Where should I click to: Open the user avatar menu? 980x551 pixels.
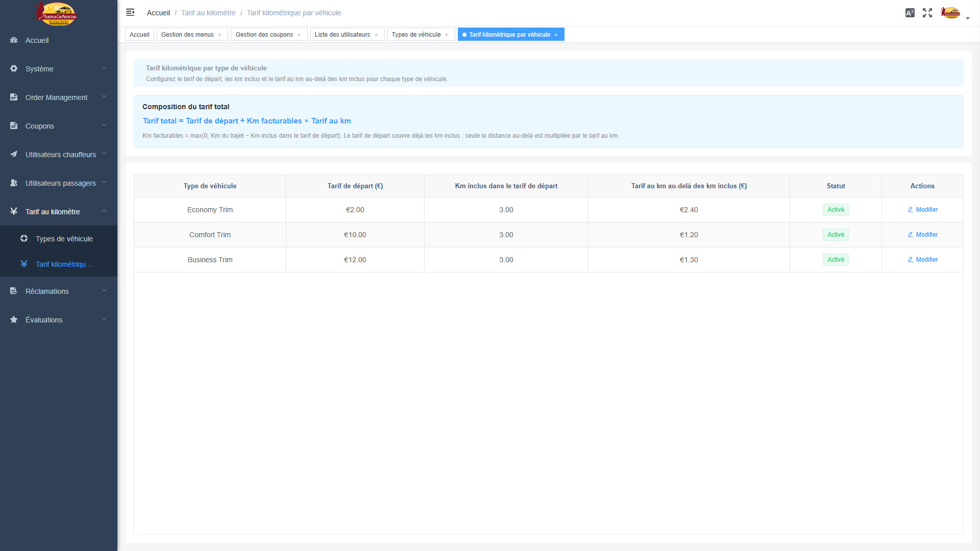tap(950, 13)
